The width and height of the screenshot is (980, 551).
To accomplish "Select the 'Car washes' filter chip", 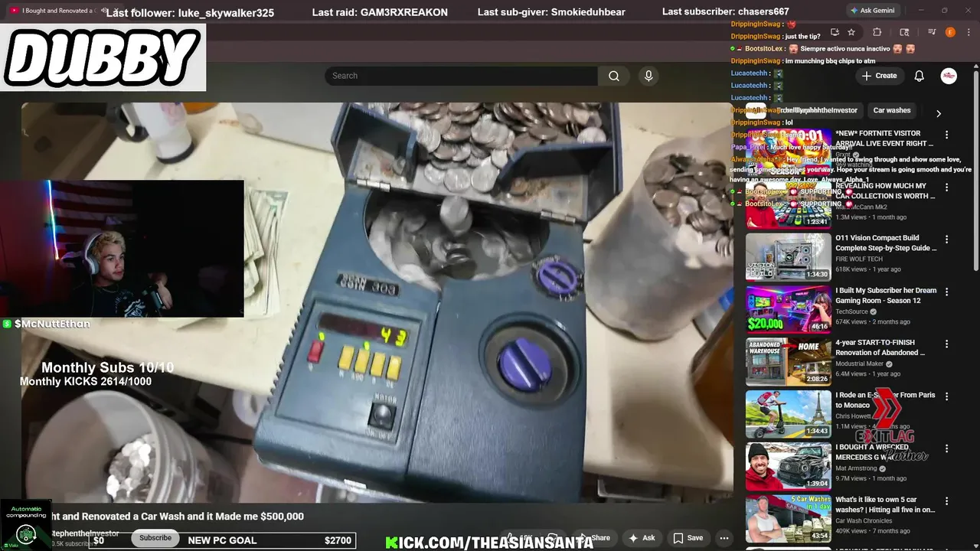I will [892, 110].
